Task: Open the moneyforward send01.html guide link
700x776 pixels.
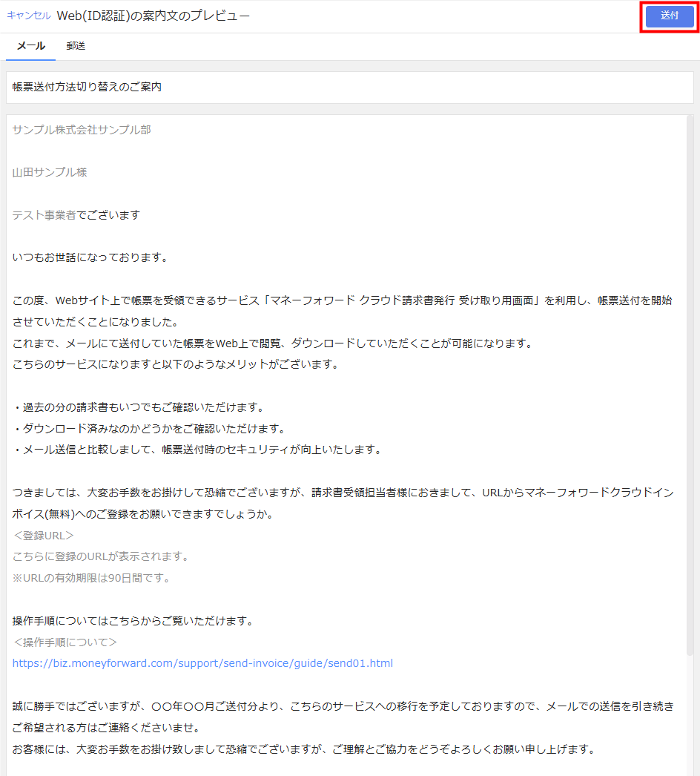Action: tap(202, 663)
